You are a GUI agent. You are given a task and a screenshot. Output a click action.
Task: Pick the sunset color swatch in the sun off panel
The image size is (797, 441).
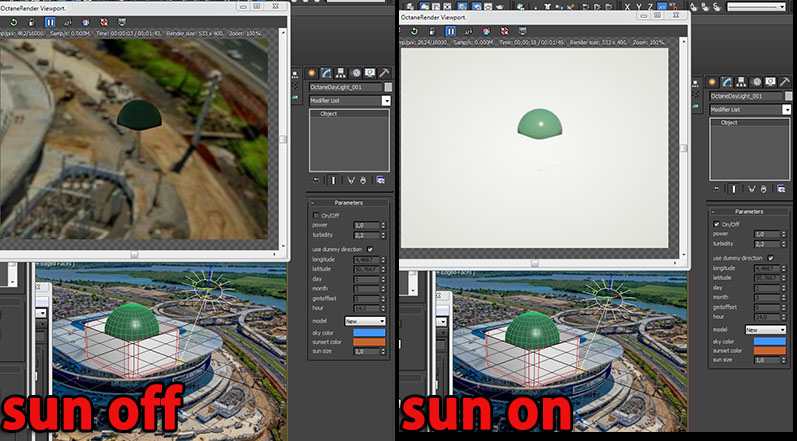[x=370, y=342]
